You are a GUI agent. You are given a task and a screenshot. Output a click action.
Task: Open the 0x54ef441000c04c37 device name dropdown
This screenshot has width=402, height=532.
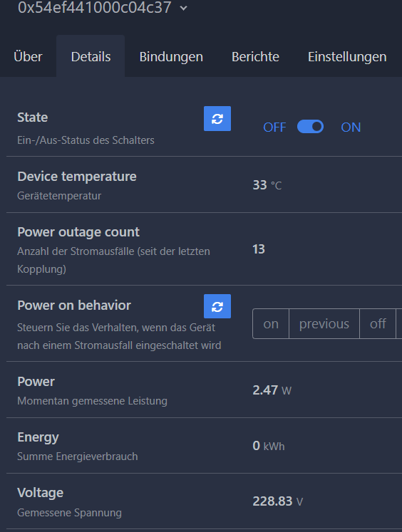(x=94, y=7)
